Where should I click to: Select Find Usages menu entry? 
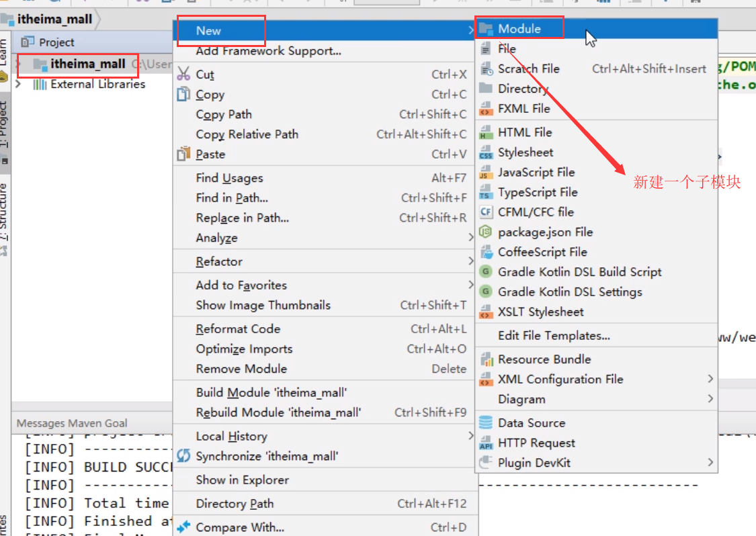tap(325, 178)
